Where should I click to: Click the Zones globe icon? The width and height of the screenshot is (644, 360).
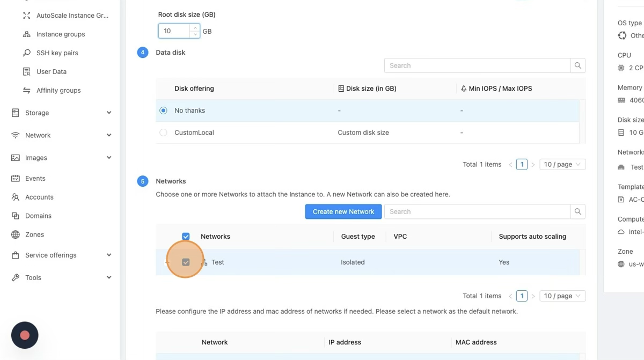coord(16,234)
